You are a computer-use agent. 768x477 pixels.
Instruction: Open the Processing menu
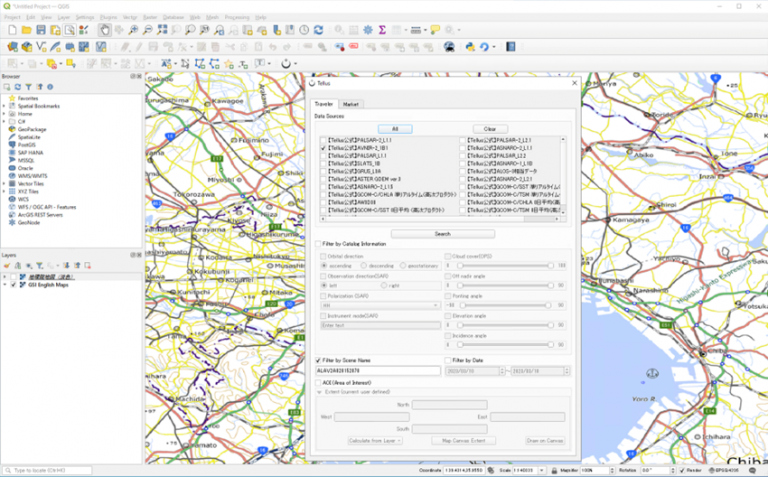(x=237, y=17)
